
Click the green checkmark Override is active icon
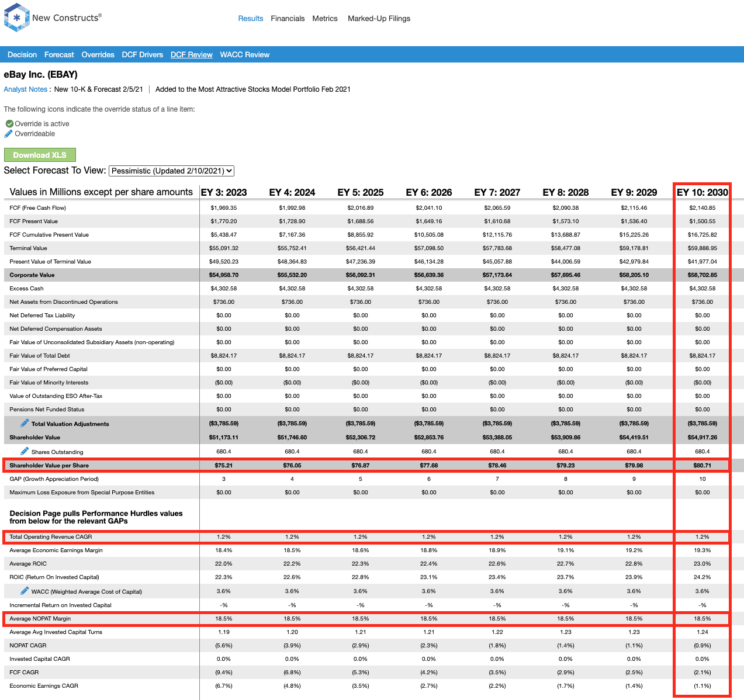9,124
